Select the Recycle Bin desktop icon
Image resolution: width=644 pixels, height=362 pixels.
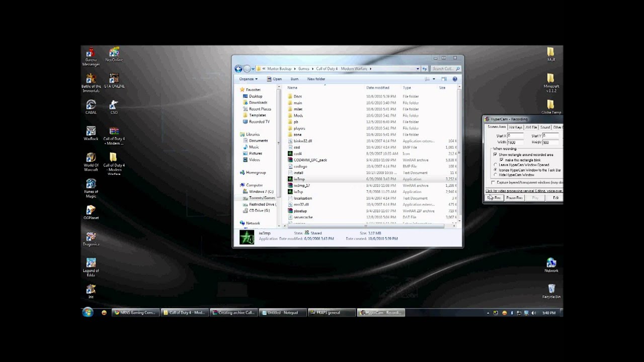551,291
